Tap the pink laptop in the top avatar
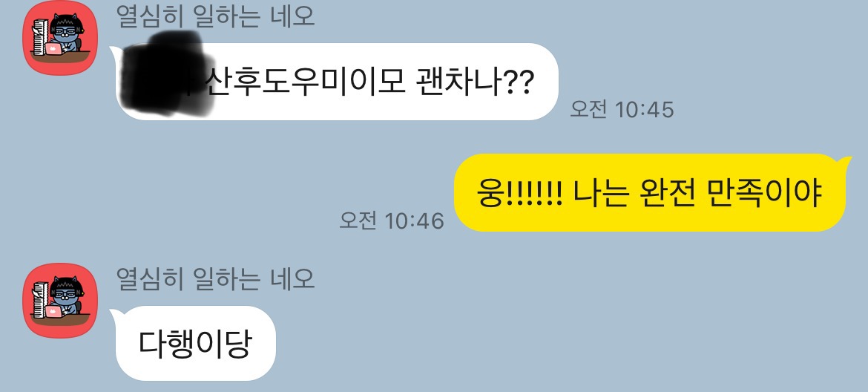 (x=54, y=49)
